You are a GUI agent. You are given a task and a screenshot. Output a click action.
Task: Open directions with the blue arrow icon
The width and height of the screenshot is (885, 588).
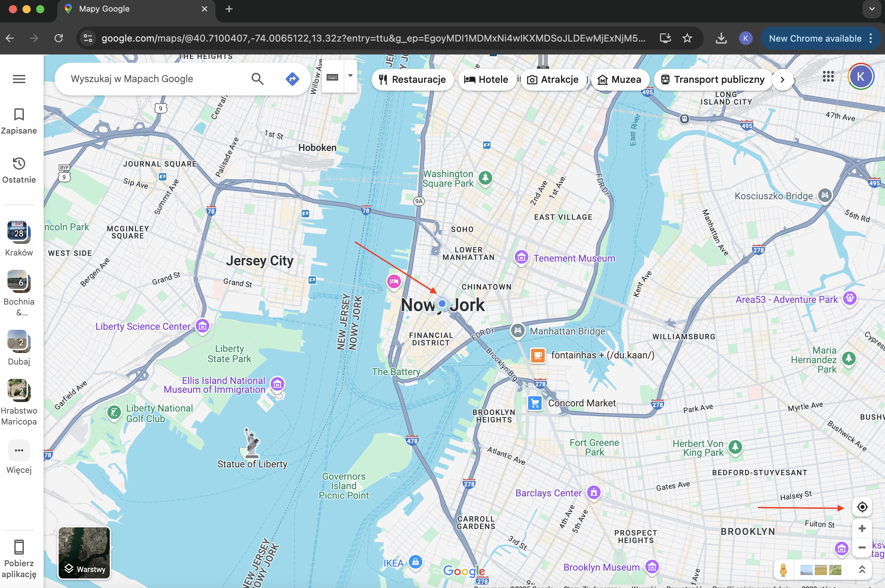click(292, 79)
